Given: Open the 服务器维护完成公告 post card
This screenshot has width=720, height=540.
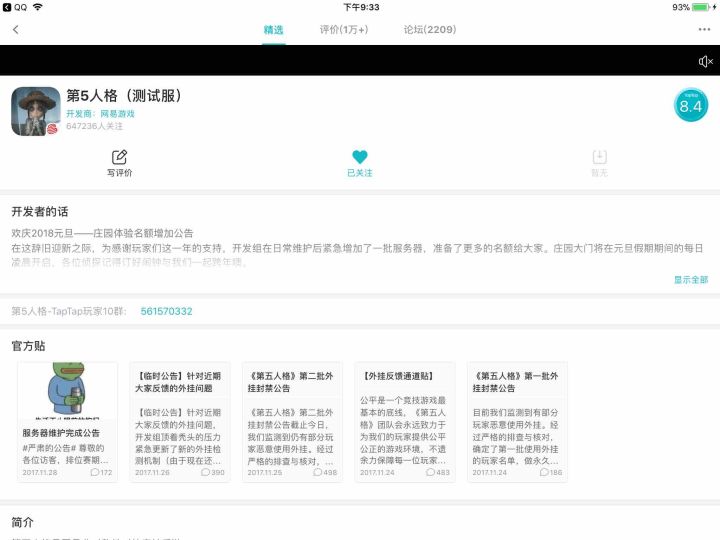Looking at the screenshot, I should point(68,422).
